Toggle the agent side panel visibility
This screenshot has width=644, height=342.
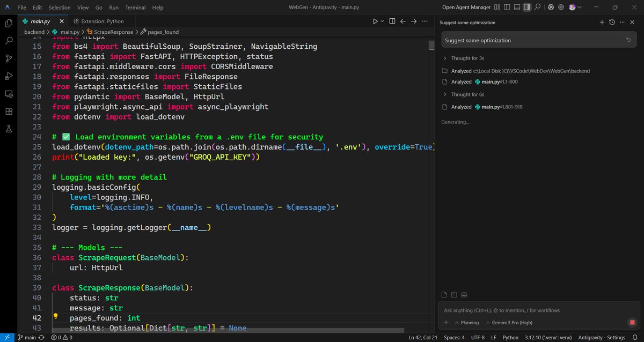[x=527, y=8]
